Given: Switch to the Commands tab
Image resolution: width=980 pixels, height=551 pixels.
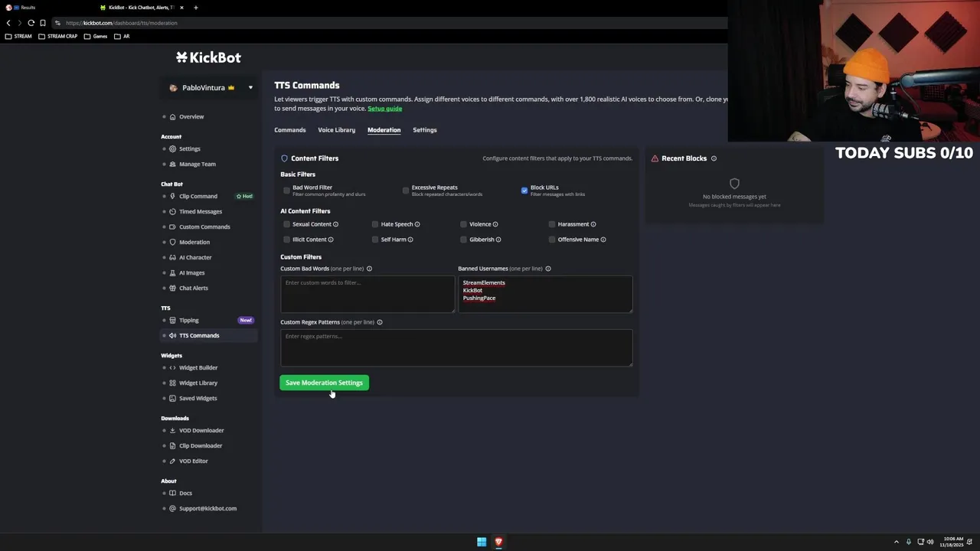Looking at the screenshot, I should [290, 130].
